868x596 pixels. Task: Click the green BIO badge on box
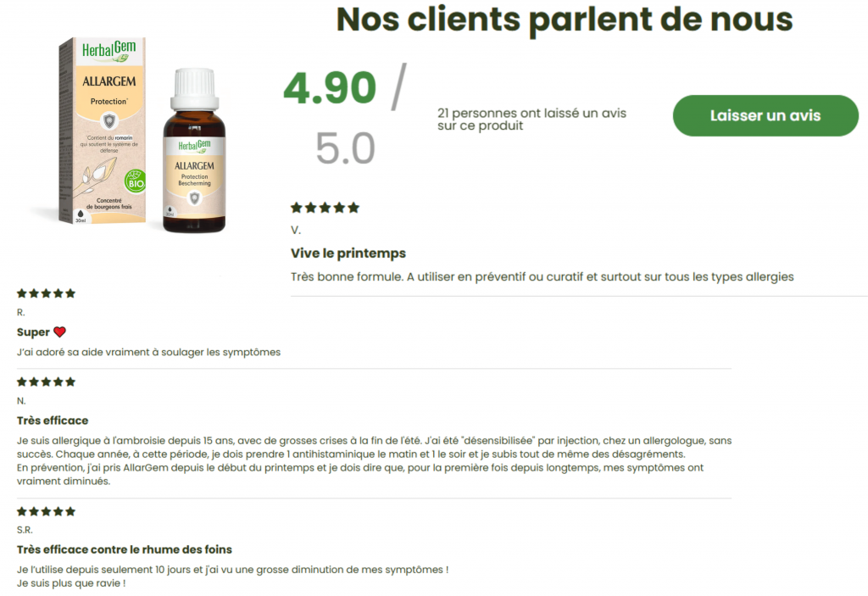click(x=135, y=181)
